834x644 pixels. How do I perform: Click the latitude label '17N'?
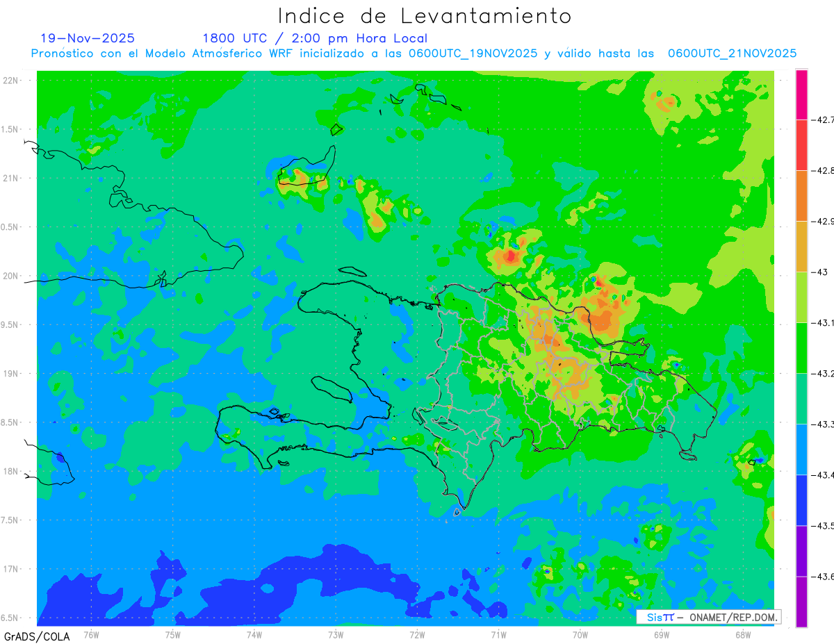click(x=11, y=569)
